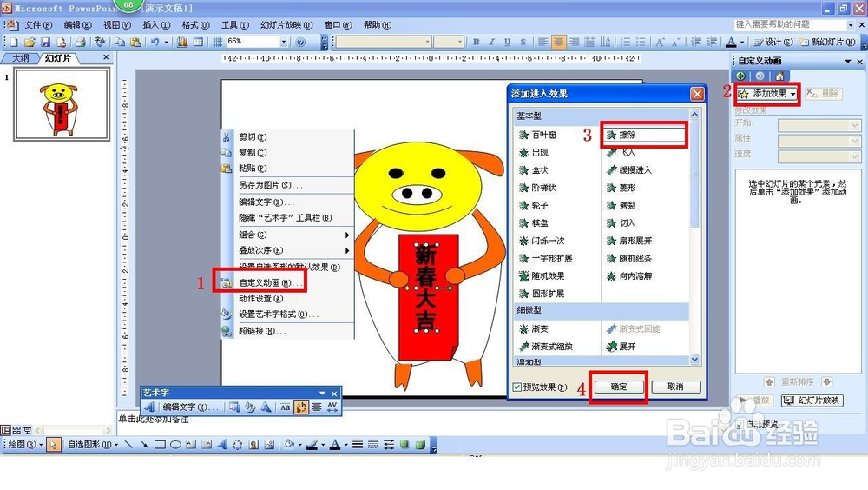Click WordArt Shape icon in WordArt toolbar

(266, 407)
